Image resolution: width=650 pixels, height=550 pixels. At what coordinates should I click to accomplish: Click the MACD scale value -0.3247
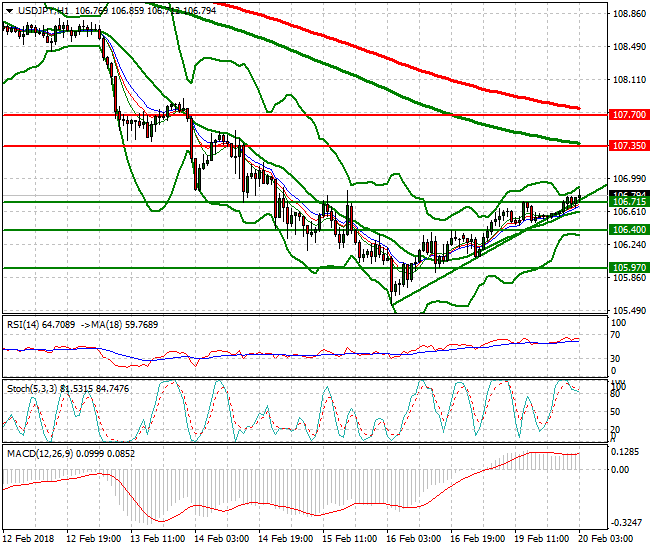coord(627,523)
